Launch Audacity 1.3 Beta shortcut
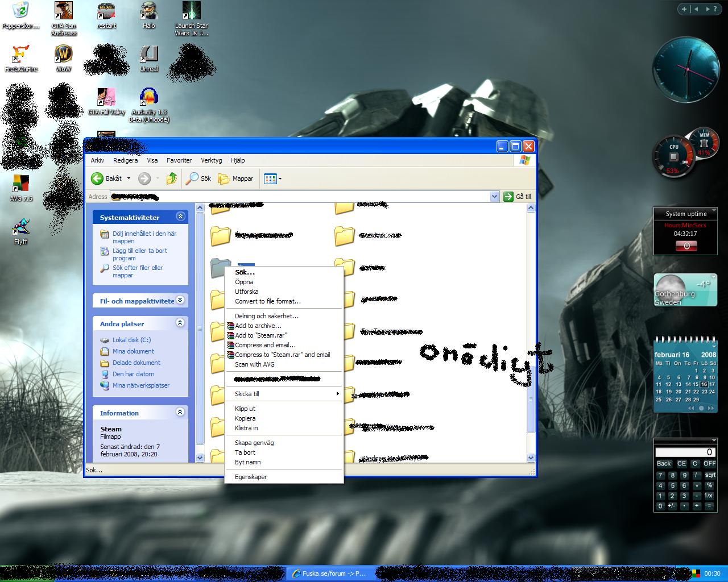 point(148,105)
